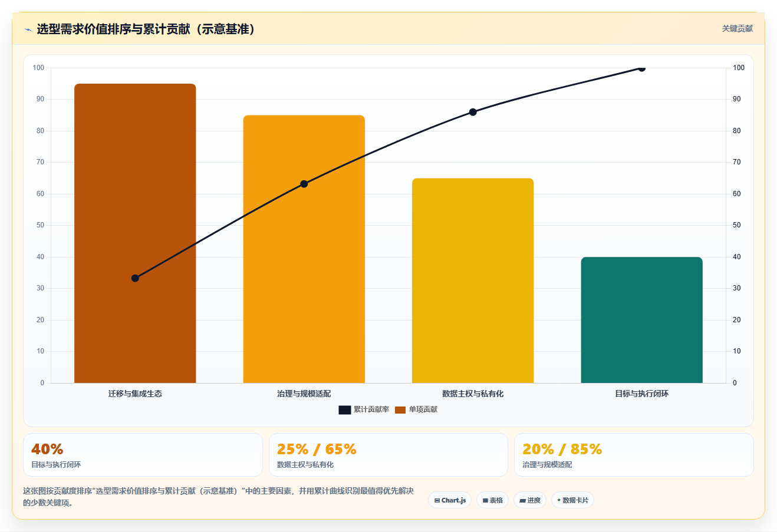Click the lightning icon beside the chart title
This screenshot has width=777, height=532.
tap(28, 29)
